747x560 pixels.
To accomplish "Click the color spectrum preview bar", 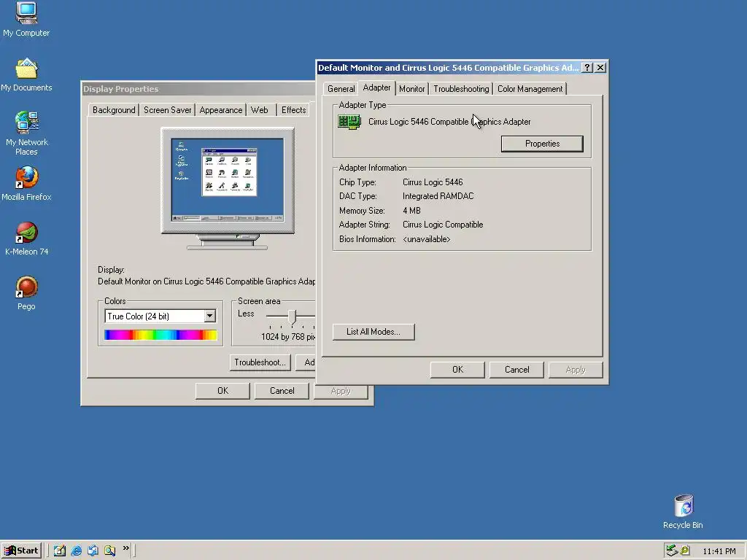I will pyautogui.click(x=160, y=335).
